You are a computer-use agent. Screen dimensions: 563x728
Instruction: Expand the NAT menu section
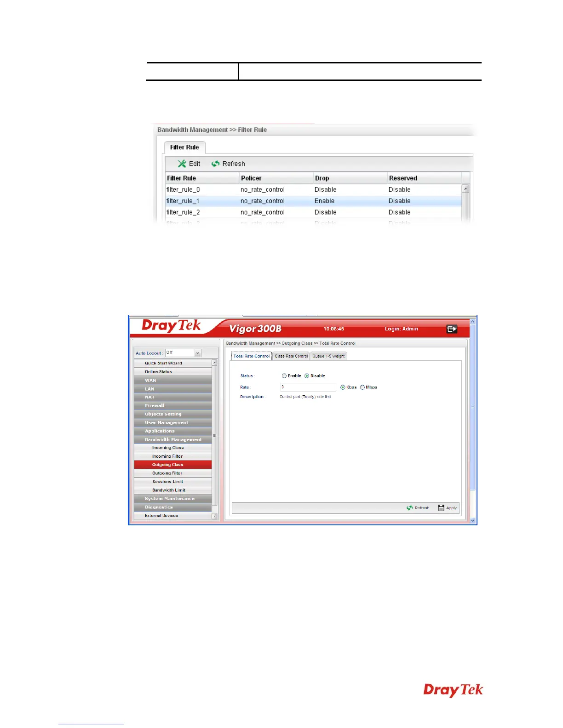[x=173, y=397]
